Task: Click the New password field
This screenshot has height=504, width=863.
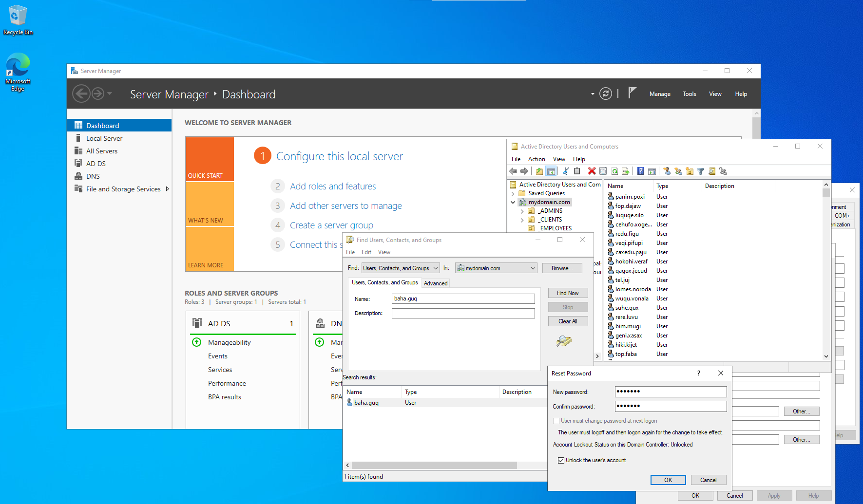Action: [x=671, y=392]
